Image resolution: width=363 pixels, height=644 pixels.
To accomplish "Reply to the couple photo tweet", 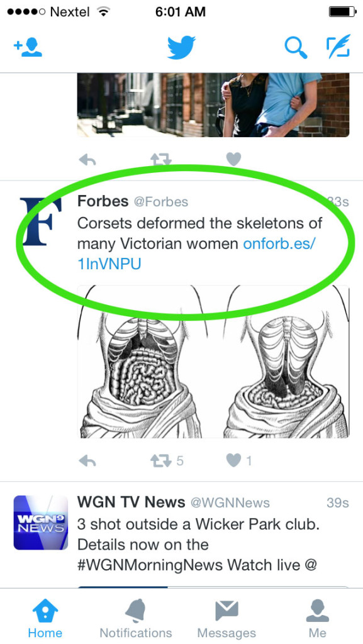I will 87,159.
